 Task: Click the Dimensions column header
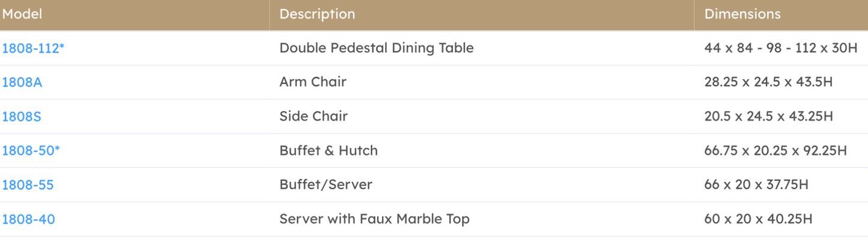[x=742, y=14]
